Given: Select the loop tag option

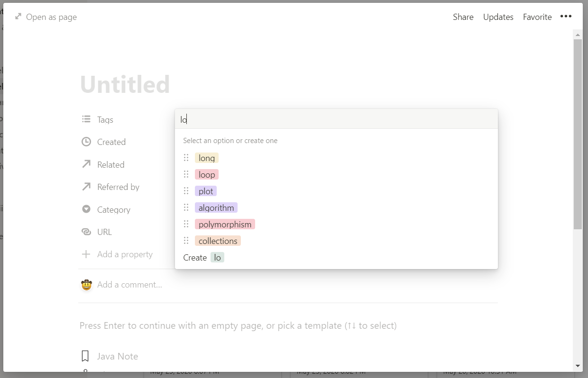Looking at the screenshot, I should pyautogui.click(x=207, y=175).
